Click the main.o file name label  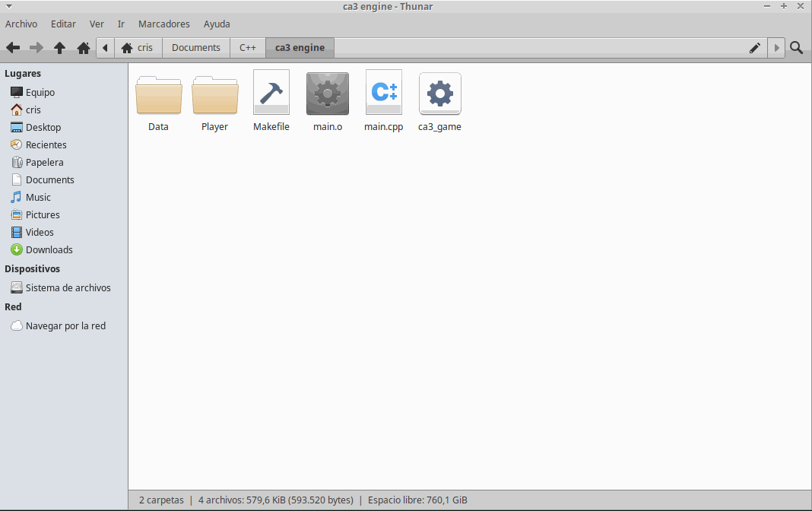click(x=328, y=127)
